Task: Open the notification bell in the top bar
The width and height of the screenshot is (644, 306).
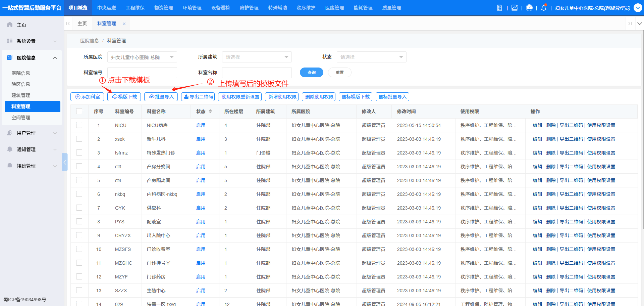Action: click(x=544, y=8)
